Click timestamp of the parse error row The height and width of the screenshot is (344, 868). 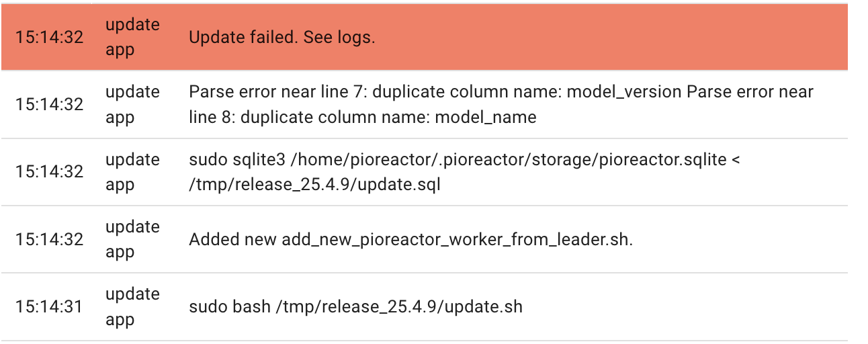(50, 104)
